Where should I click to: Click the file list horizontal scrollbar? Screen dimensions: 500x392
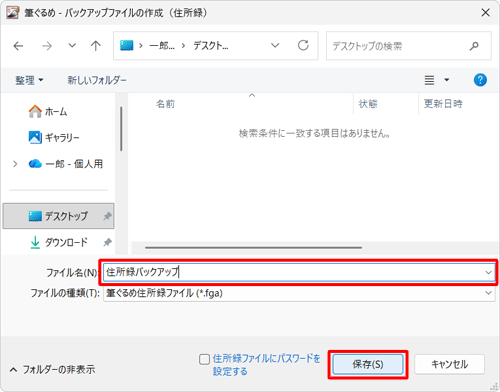[x=253, y=248]
